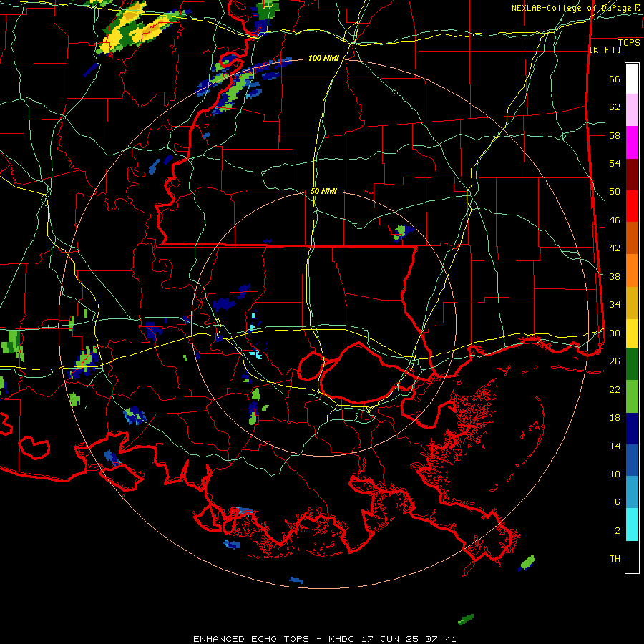Image resolution: width=644 pixels, height=644 pixels.
Task: Select the light green legend swatch
Action: (632, 396)
